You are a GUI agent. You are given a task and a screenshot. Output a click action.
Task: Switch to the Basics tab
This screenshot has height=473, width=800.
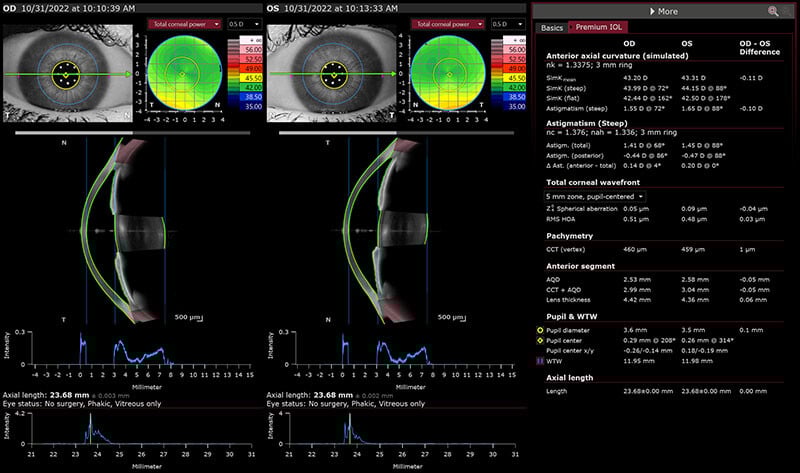[x=551, y=28]
